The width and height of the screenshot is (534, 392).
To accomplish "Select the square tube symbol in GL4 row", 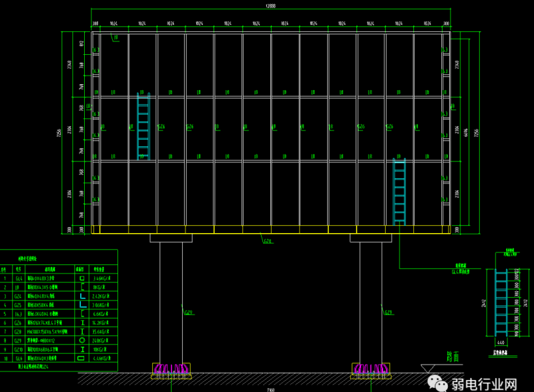I will click(81, 277).
